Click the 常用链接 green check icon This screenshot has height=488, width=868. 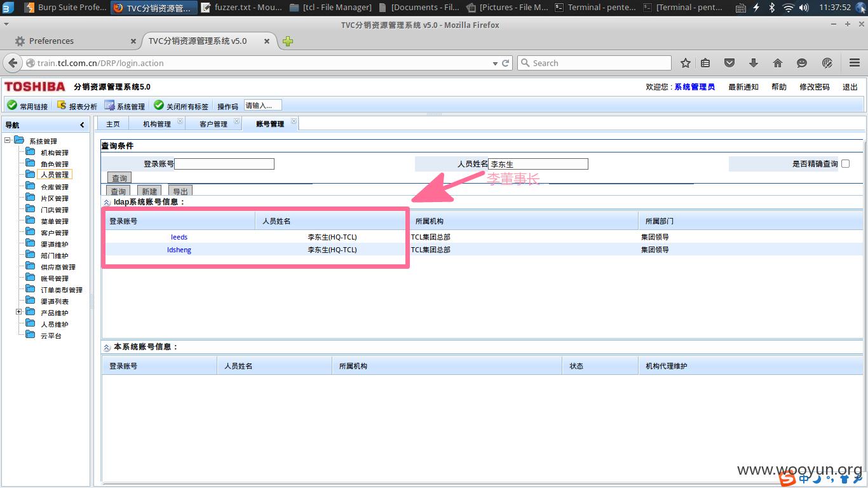(x=12, y=105)
